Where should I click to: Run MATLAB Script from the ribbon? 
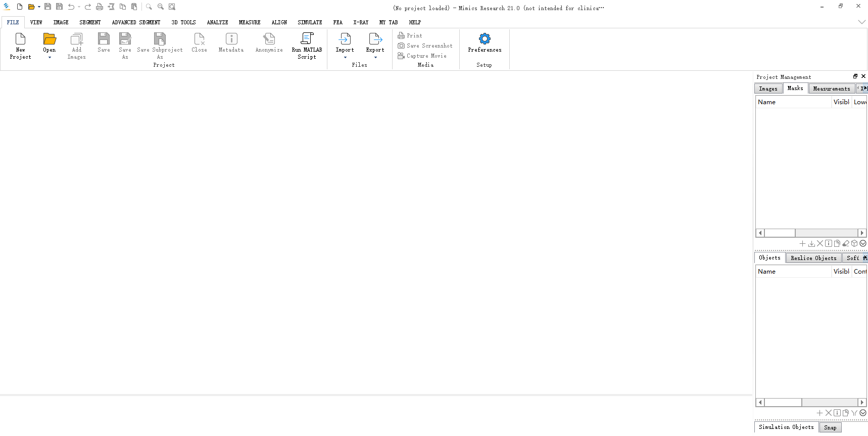point(307,39)
